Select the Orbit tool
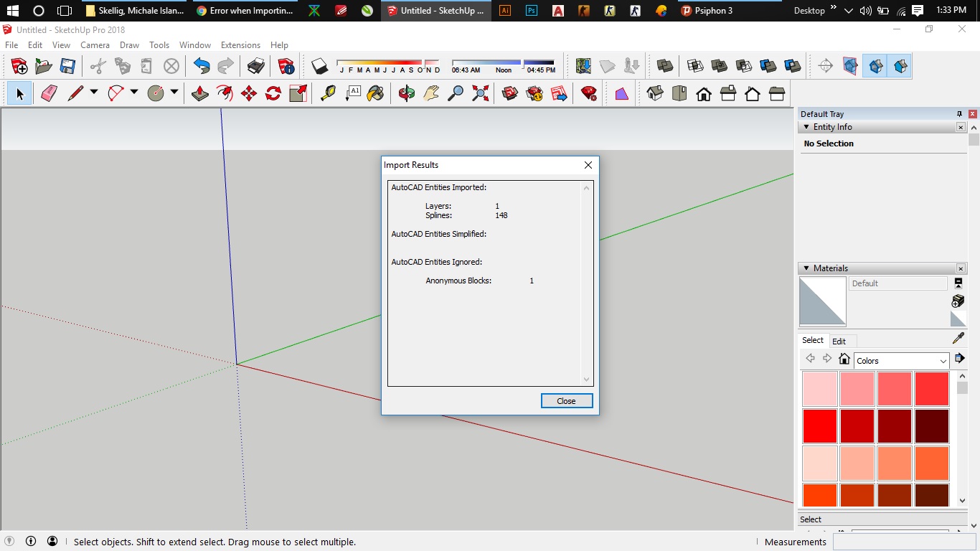This screenshot has width=980, height=551. (x=407, y=93)
